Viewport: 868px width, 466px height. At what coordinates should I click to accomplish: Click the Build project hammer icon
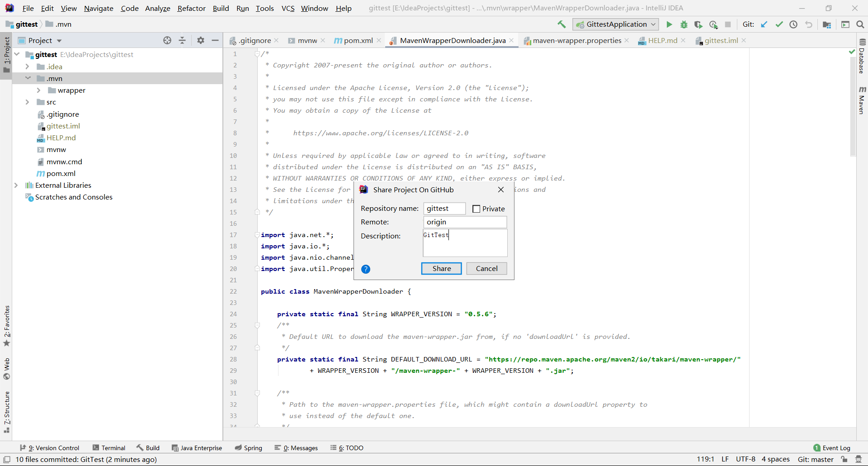coord(561,24)
